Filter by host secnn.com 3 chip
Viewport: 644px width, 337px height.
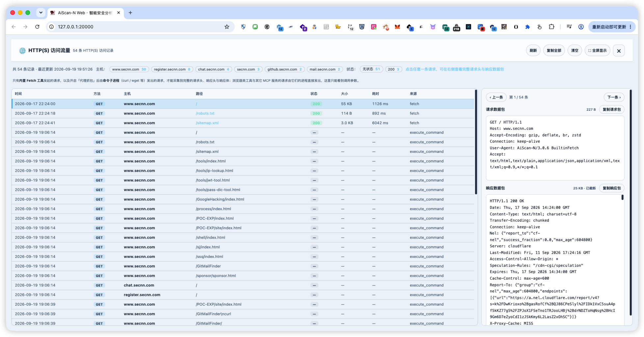248,69
